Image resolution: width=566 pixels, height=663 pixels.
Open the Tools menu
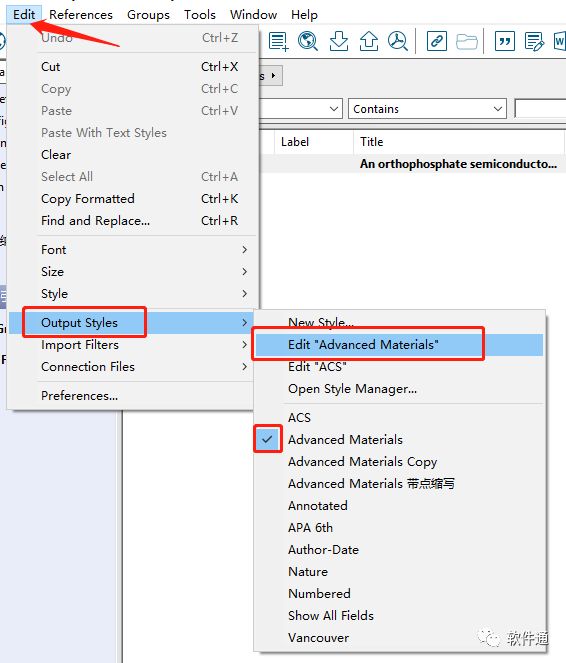pos(200,15)
